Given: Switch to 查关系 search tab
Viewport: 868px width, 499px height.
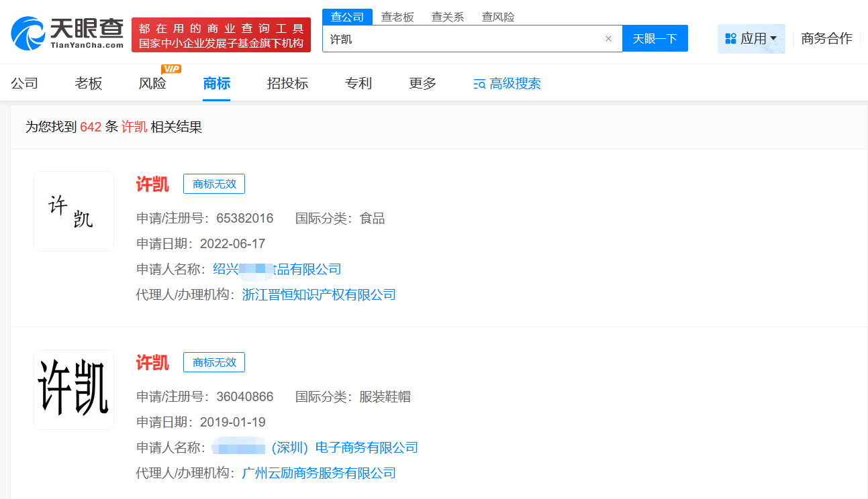Looking at the screenshot, I should pyautogui.click(x=448, y=17).
